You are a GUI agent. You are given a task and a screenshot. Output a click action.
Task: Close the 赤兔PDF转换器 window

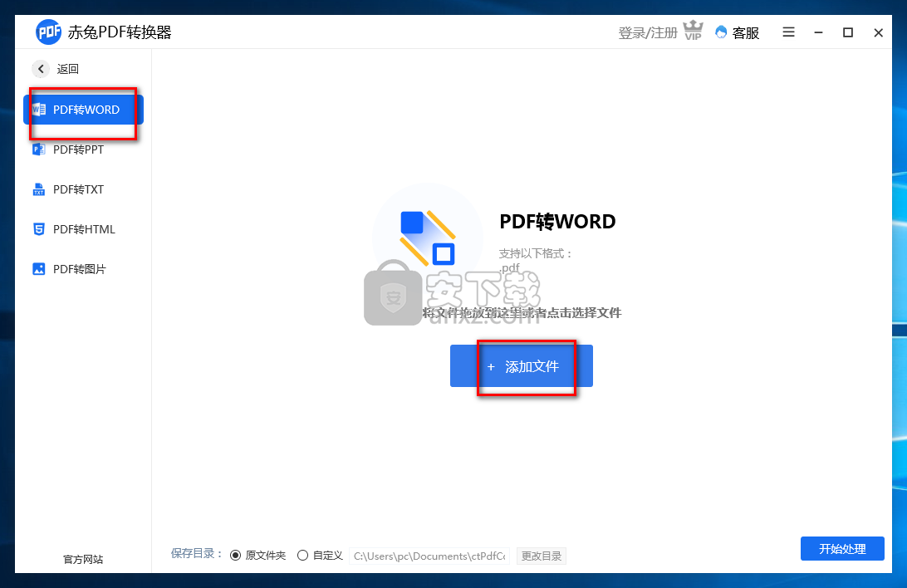(x=878, y=32)
